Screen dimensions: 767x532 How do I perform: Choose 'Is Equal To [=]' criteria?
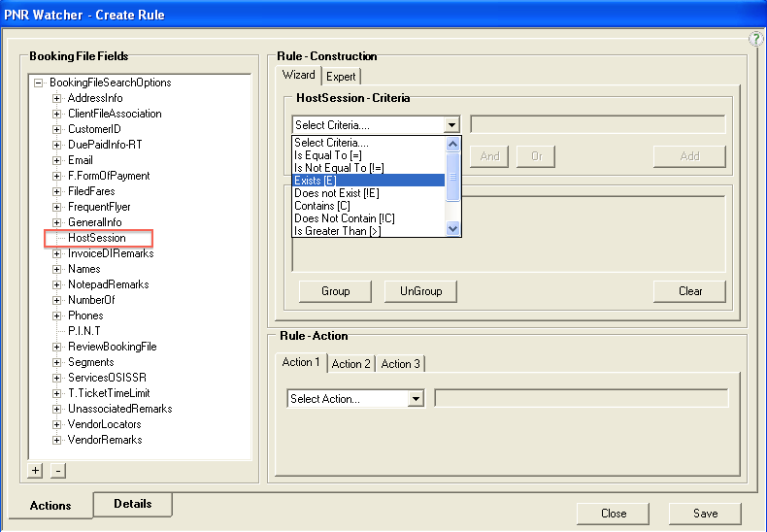tap(369, 155)
